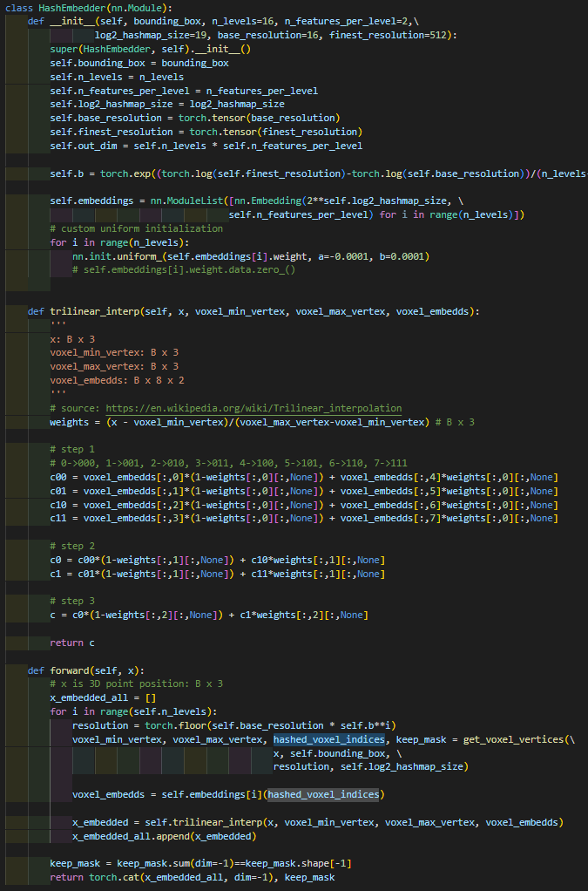This screenshot has height=891, width=588.
Task: Click the 'self.b = torch.exp' line
Action: pos(319,173)
